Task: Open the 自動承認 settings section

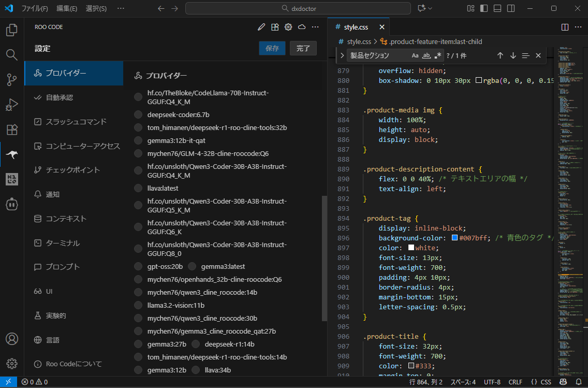Action: coord(74,97)
